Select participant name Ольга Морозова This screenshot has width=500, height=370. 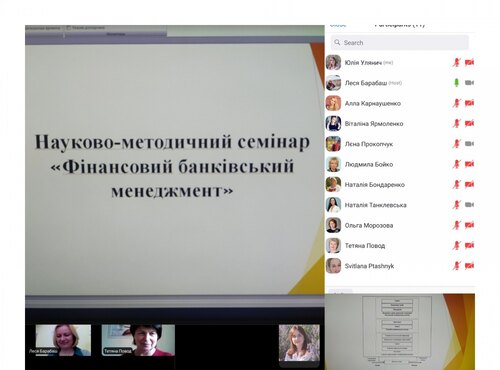[x=369, y=226]
